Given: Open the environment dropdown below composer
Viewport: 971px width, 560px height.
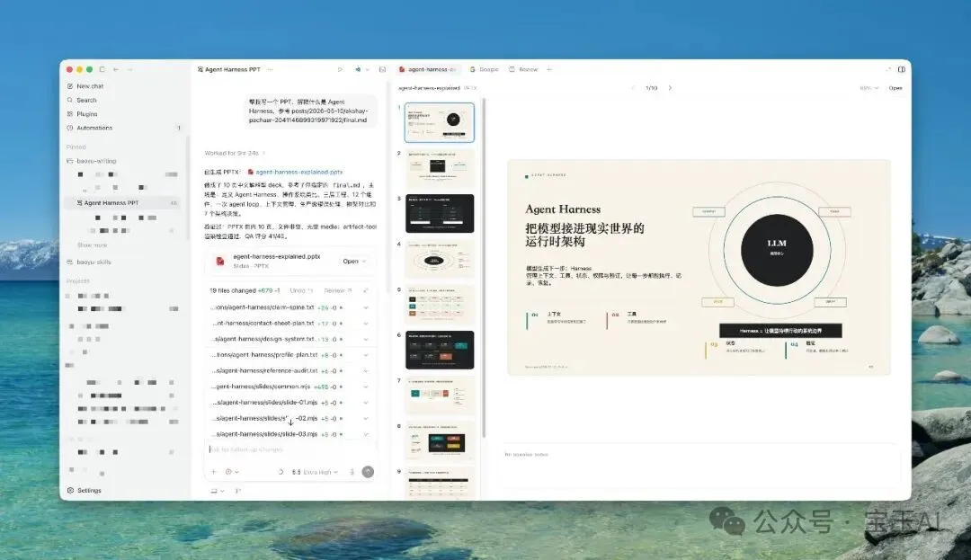Looking at the screenshot, I should pyautogui.click(x=217, y=491).
